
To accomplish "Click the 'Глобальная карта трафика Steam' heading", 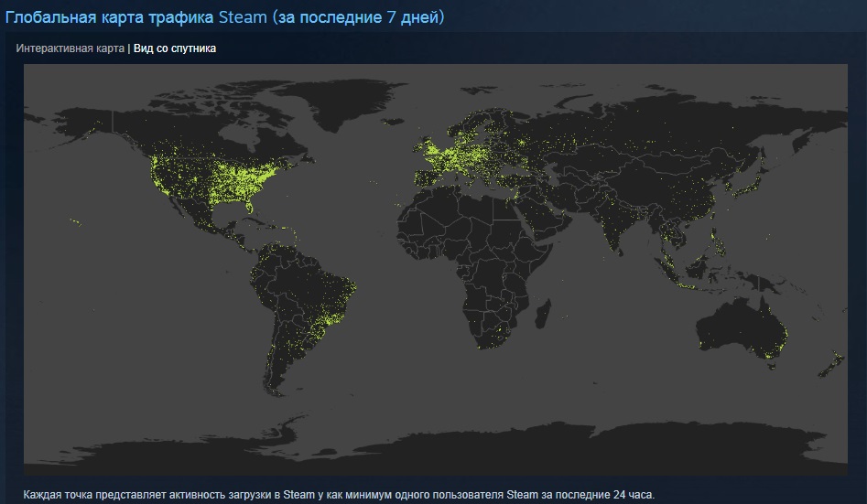I will [x=224, y=17].
